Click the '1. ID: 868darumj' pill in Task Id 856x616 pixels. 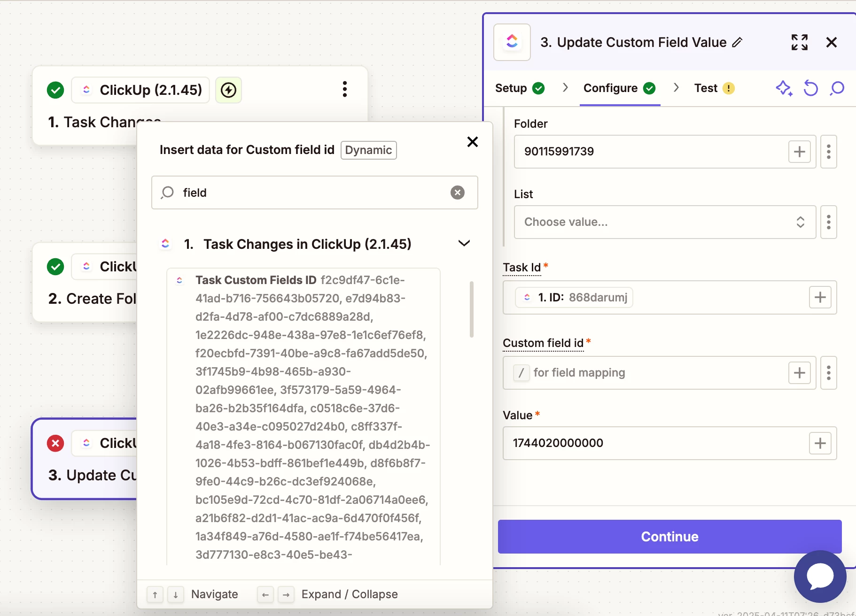click(574, 297)
